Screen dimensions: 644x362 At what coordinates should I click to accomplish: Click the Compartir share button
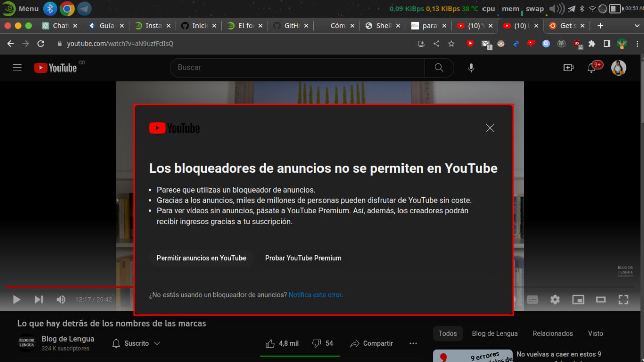click(x=372, y=343)
